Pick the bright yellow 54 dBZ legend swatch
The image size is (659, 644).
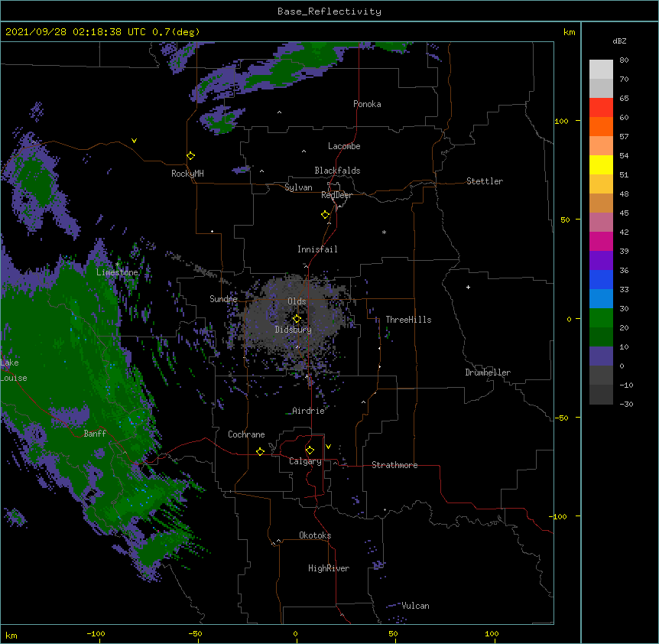pos(601,164)
